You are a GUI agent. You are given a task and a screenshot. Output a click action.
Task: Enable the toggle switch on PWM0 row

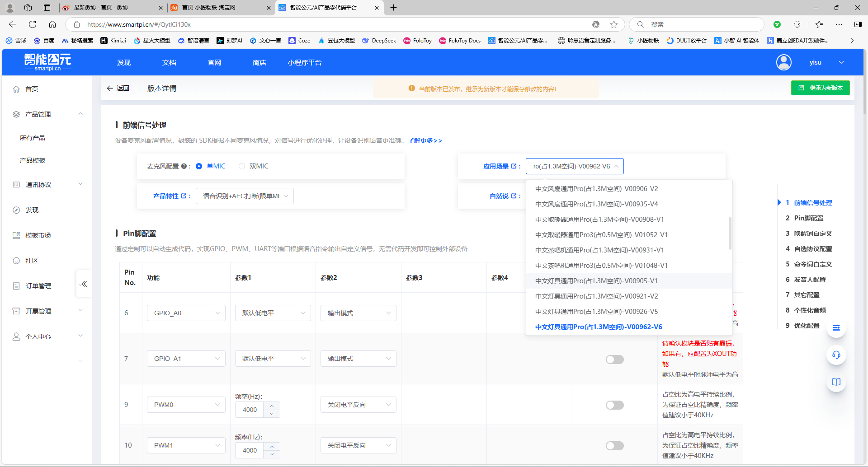click(x=614, y=405)
